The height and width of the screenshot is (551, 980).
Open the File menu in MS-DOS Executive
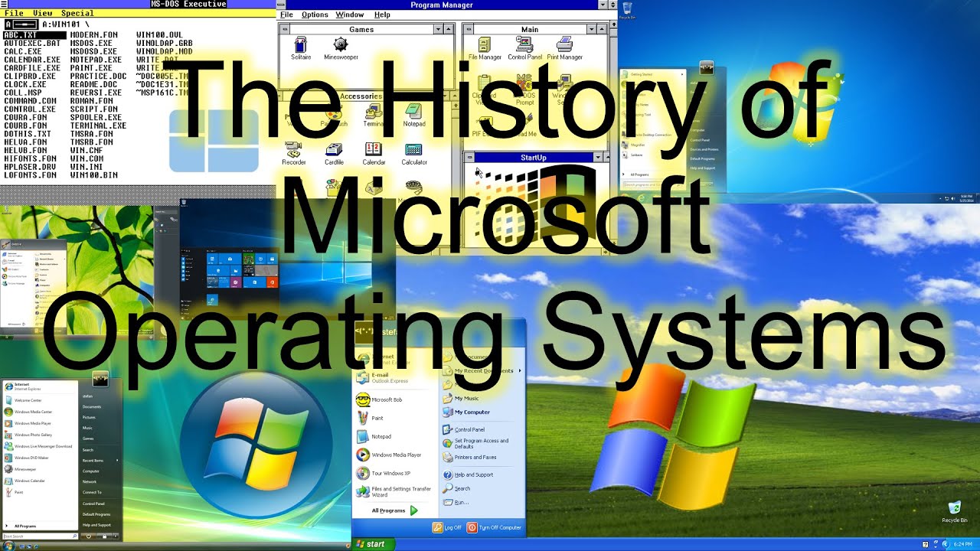tap(14, 13)
